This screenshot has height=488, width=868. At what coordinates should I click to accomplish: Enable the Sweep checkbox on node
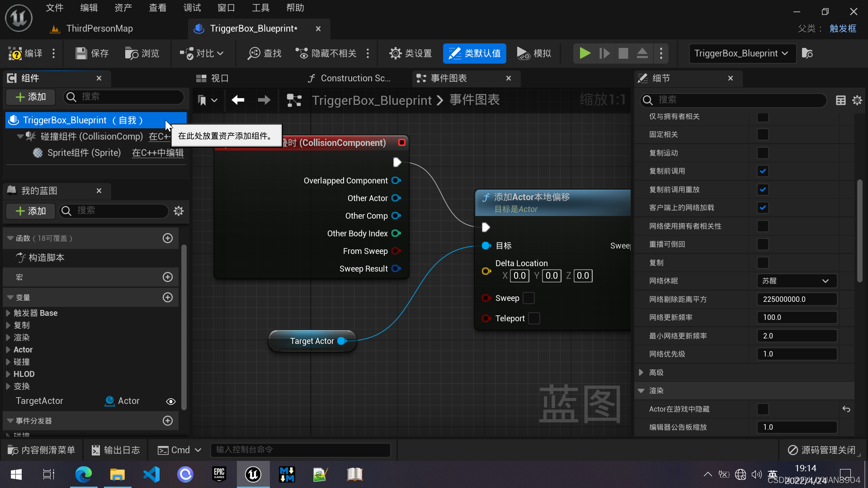[x=528, y=298]
